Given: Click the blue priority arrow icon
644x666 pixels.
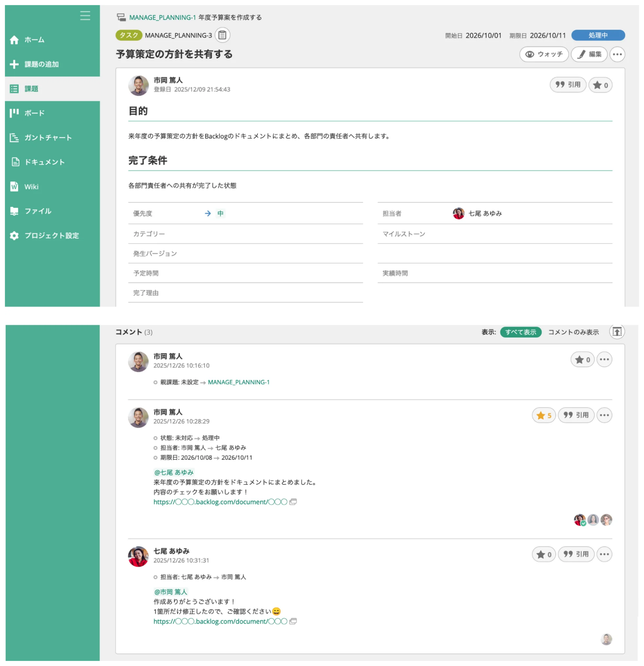Looking at the screenshot, I should (208, 213).
